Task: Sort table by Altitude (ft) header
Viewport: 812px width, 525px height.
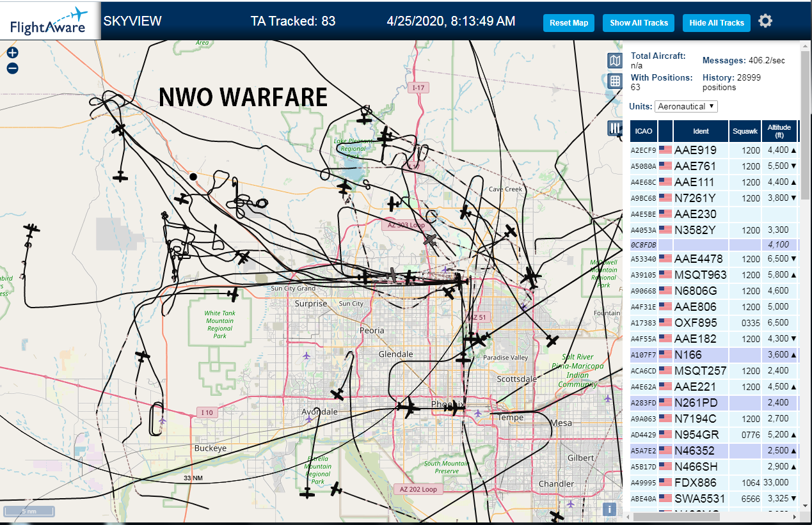Action: (780, 131)
